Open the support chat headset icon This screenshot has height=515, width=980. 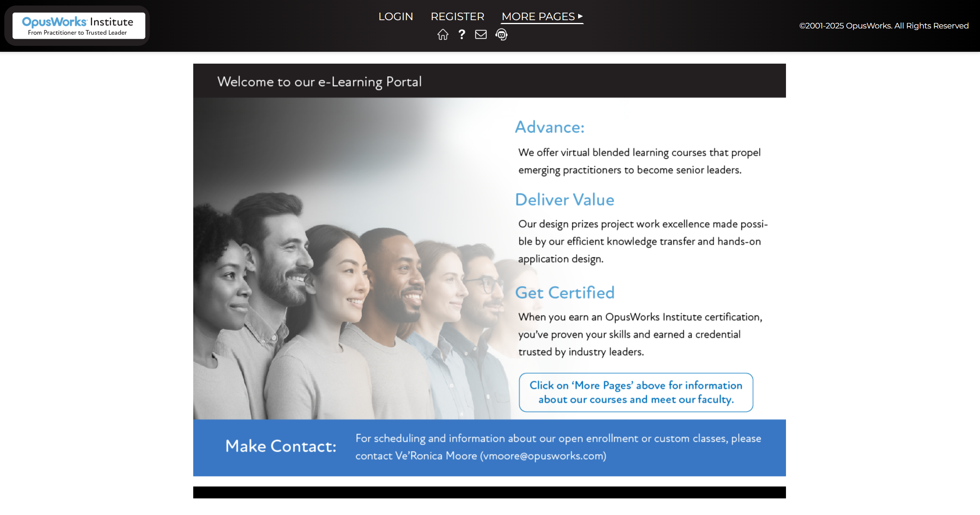[501, 34]
